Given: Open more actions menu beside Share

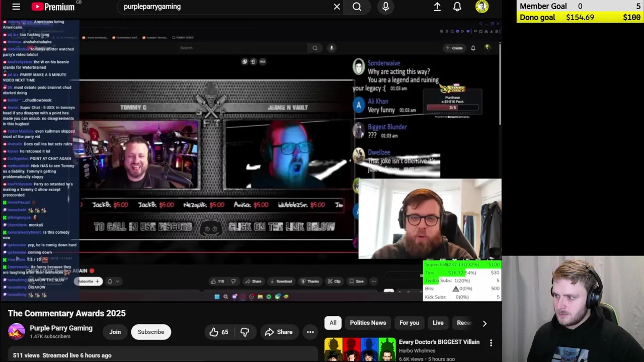Looking at the screenshot, I should coord(310,332).
